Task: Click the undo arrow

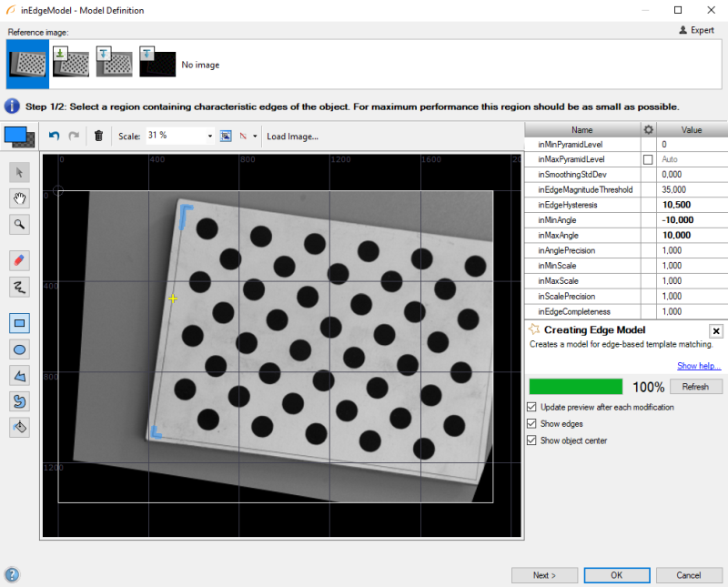Action: click(54, 136)
